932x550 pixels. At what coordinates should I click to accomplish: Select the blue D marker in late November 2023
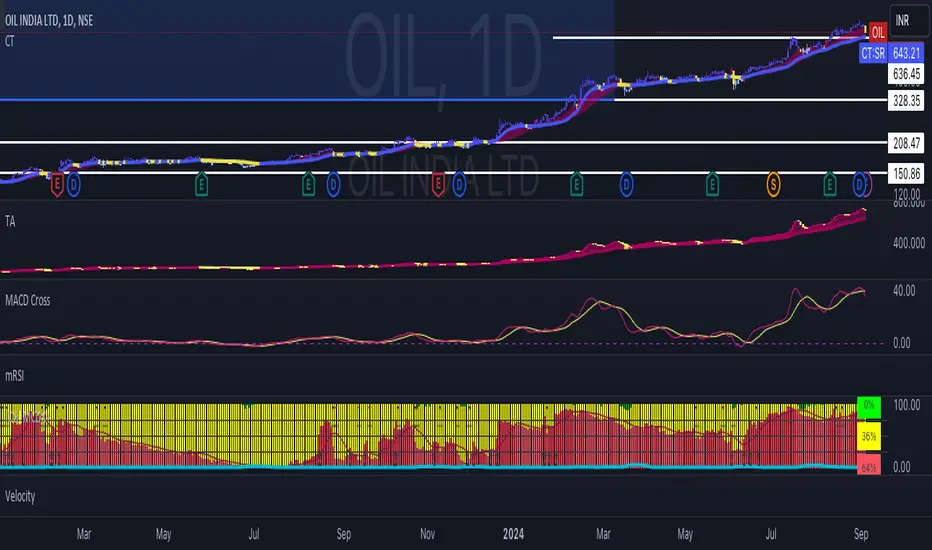(x=459, y=185)
